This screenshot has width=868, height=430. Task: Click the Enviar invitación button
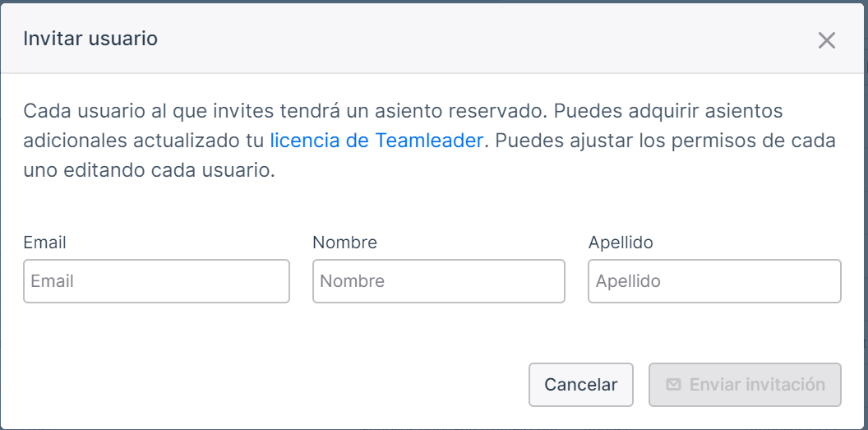(745, 385)
